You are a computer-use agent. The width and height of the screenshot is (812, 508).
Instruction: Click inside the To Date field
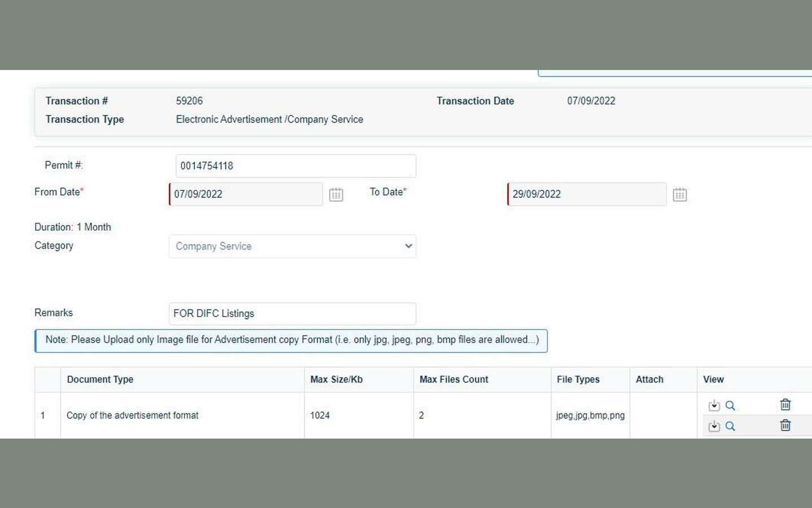[586, 194]
